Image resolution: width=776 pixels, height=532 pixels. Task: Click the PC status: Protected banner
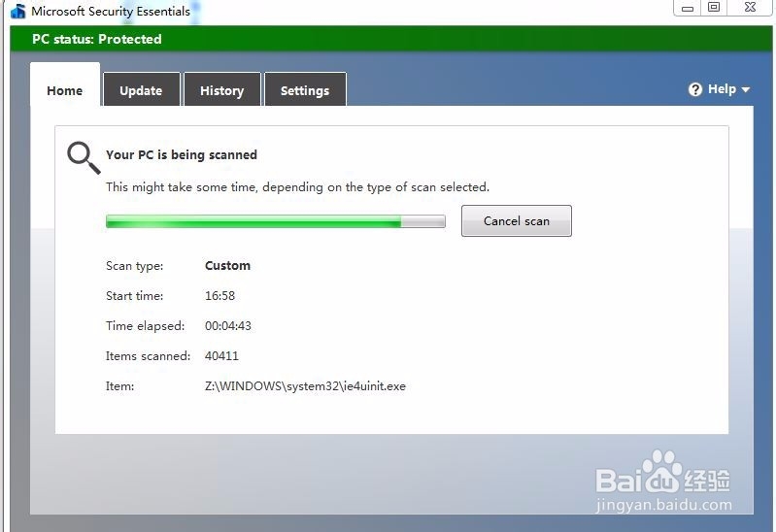391,39
